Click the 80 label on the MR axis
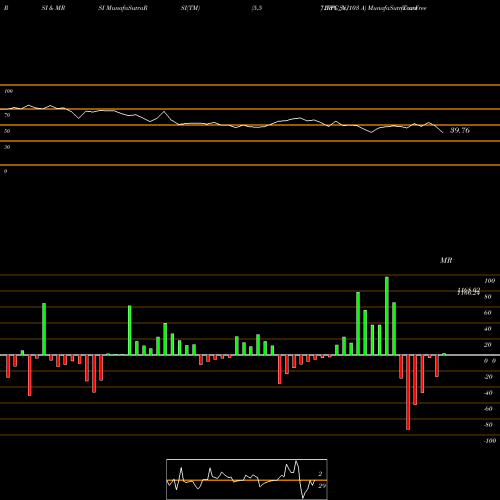Image resolution: width=500 pixels, height=500 pixels. tap(487, 297)
